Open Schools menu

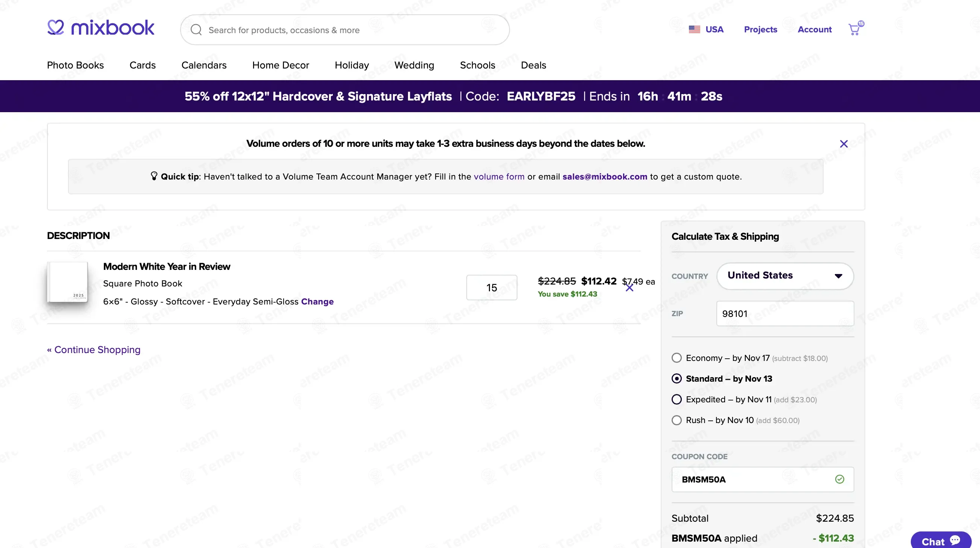coord(478,65)
